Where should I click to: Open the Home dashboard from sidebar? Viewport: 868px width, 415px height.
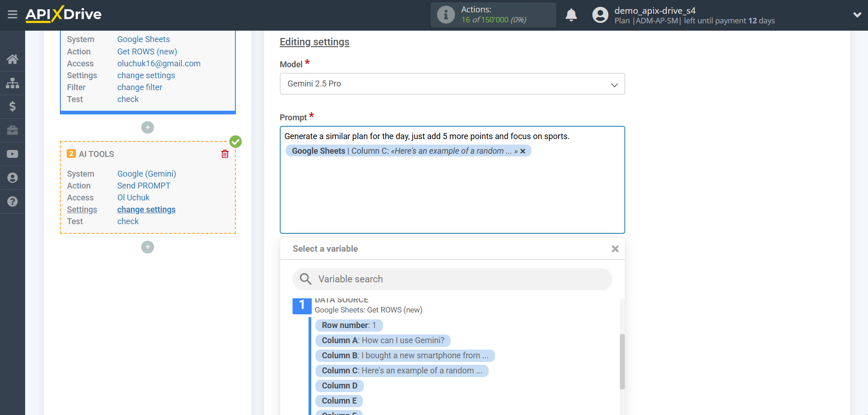click(12, 59)
